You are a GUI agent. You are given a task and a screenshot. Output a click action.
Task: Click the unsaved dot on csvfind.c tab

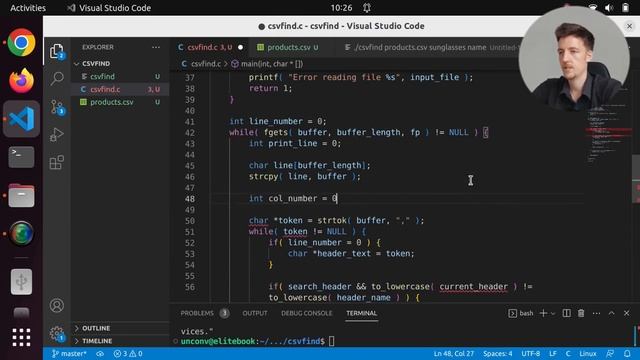240,47
